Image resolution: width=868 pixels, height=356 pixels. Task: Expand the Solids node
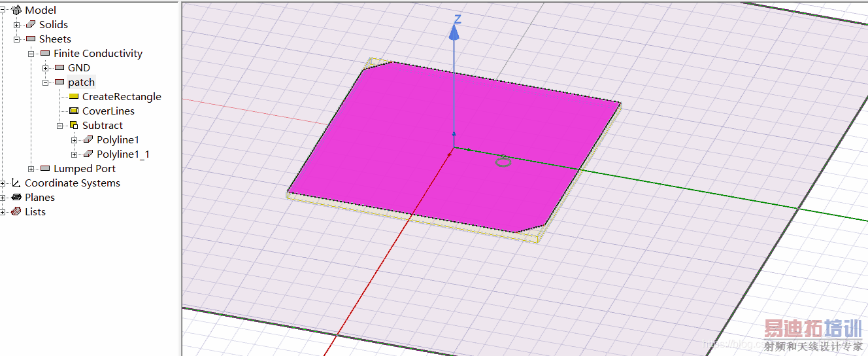tap(17, 25)
